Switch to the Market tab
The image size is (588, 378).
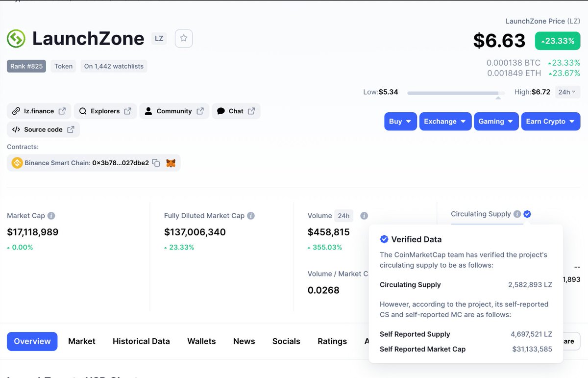pyautogui.click(x=82, y=341)
